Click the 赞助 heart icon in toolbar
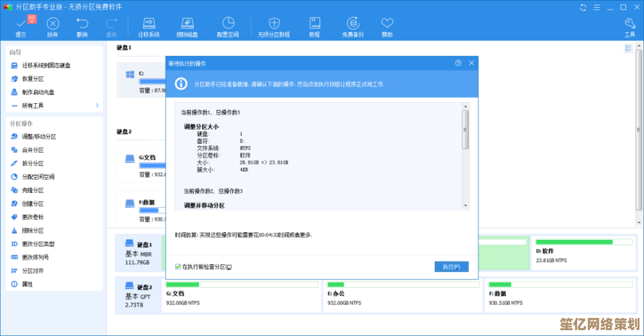 (386, 24)
